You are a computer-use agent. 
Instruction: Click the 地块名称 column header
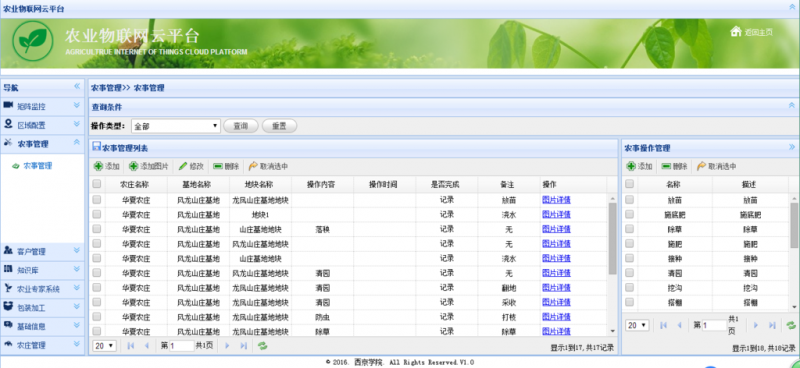[x=260, y=184]
